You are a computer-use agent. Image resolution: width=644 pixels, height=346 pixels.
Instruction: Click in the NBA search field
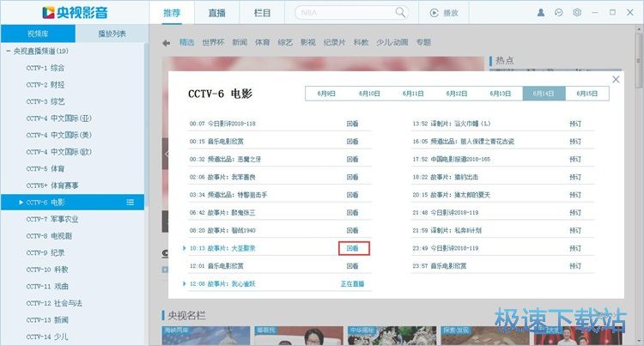click(x=347, y=13)
